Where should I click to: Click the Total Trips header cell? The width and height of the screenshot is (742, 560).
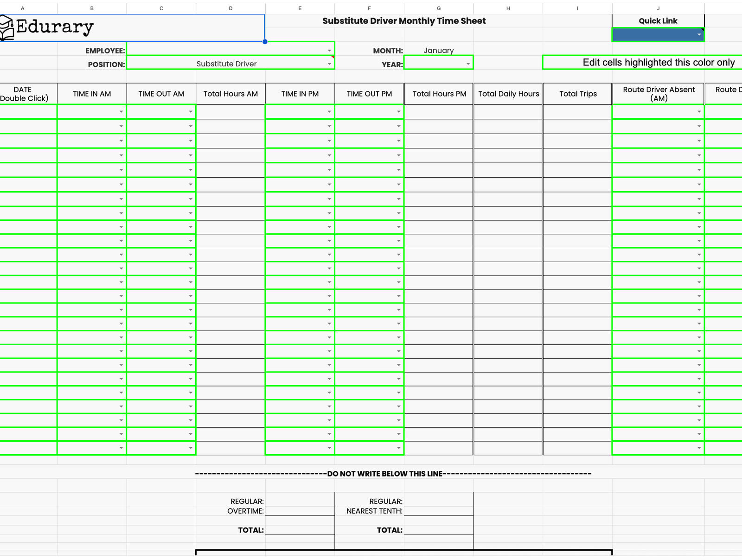tap(577, 94)
